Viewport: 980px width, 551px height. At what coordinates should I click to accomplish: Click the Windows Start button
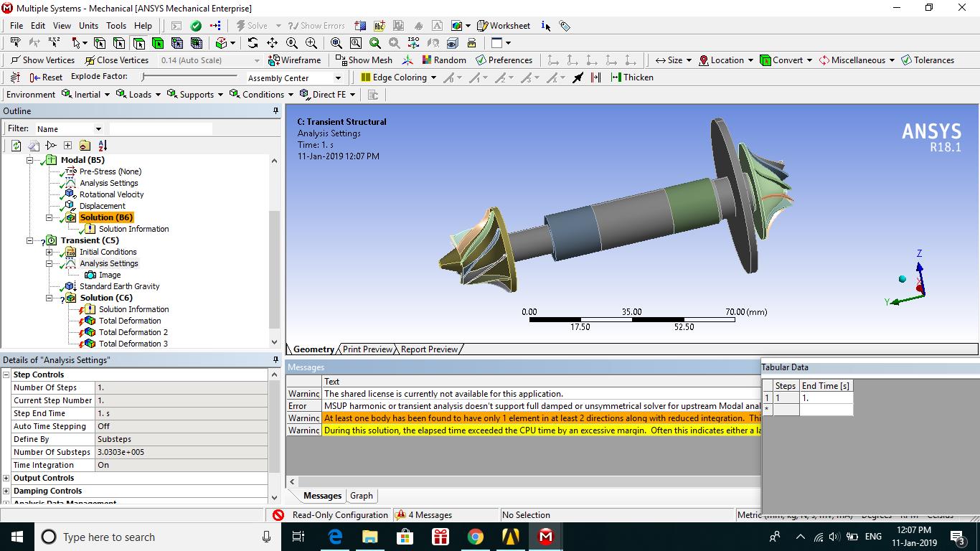coord(17,537)
